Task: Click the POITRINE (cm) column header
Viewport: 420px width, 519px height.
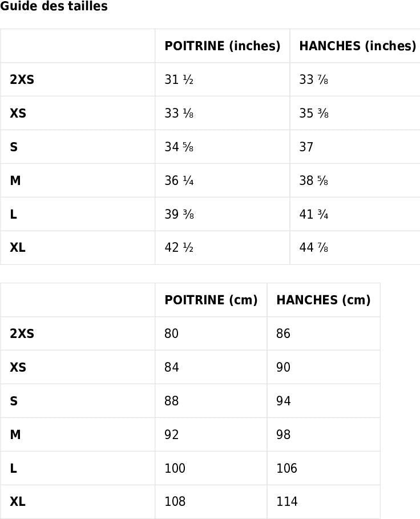Action: click(211, 300)
